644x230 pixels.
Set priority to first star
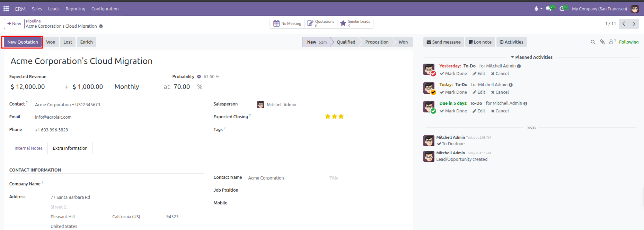click(x=328, y=117)
